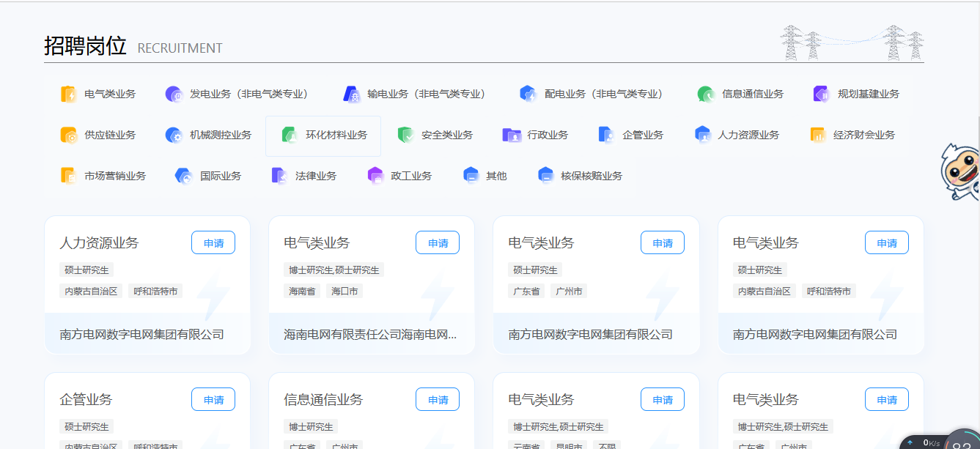
Task: Click the 企管业务 category icon
Action: tap(606, 135)
